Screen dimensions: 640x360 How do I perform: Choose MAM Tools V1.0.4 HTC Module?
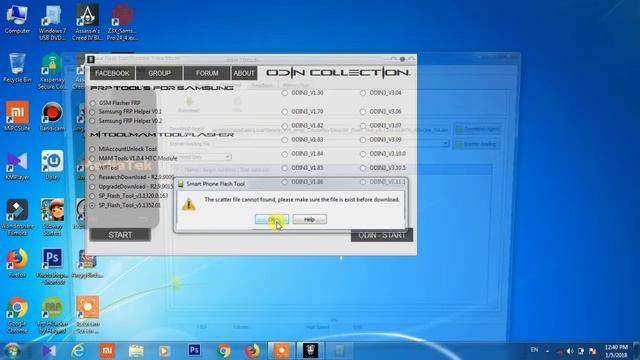pyautogui.click(x=93, y=158)
